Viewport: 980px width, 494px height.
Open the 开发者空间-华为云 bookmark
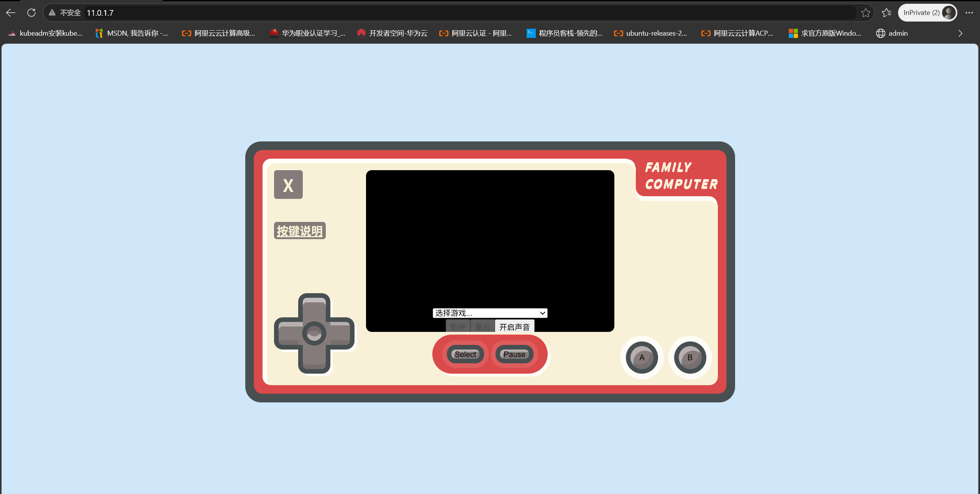click(x=392, y=33)
